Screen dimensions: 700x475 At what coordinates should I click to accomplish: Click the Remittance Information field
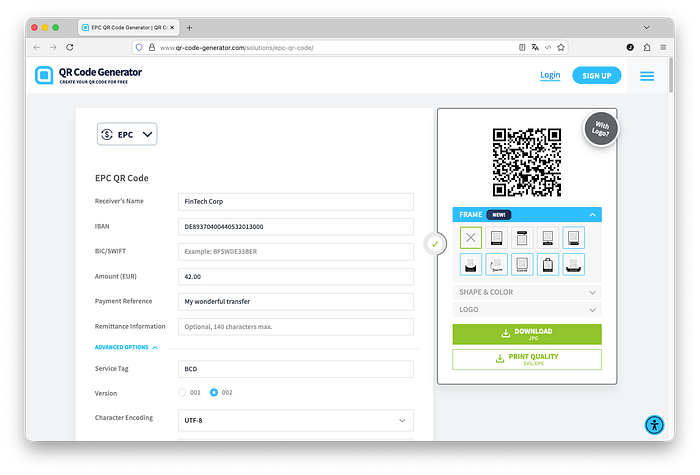pyautogui.click(x=296, y=327)
